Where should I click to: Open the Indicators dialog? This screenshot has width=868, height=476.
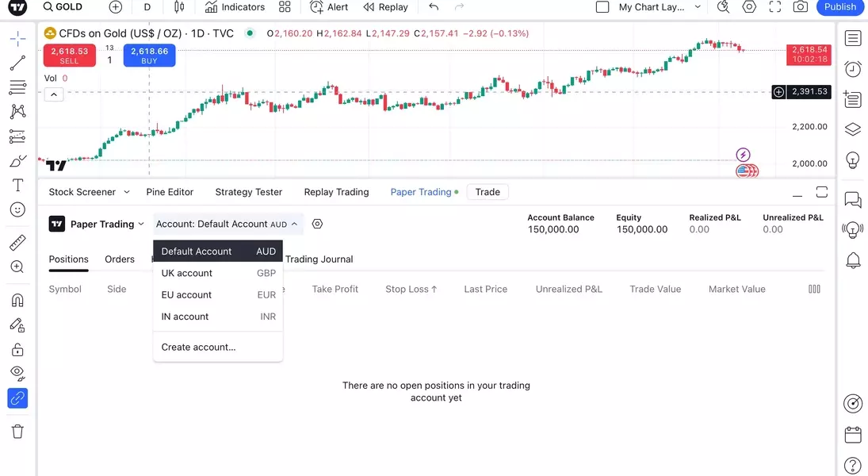point(235,7)
